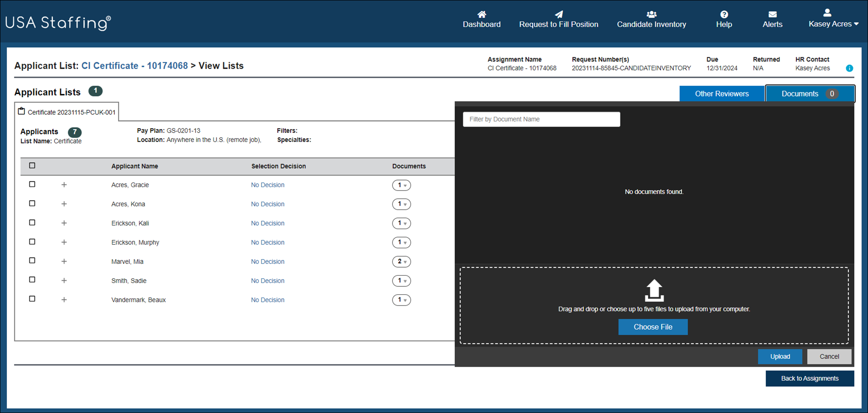
Task: Click the Alerts envelope icon
Action: (x=773, y=14)
